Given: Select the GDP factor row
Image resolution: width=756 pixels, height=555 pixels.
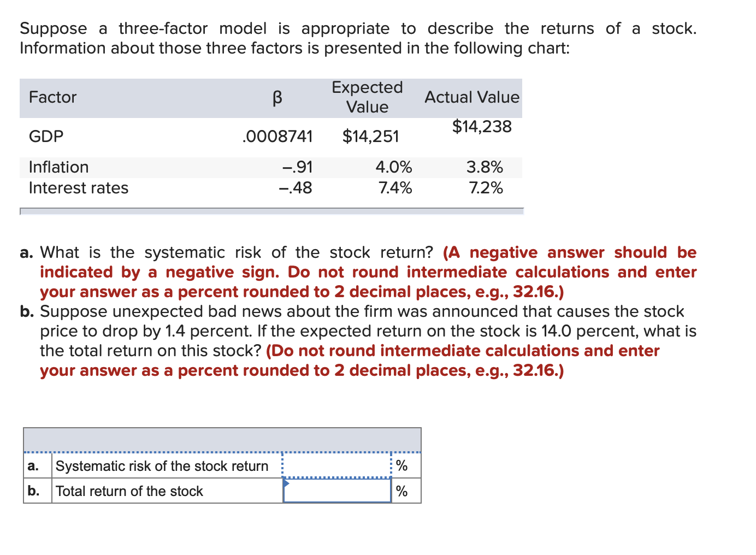Looking at the screenshot, I should (x=46, y=136).
